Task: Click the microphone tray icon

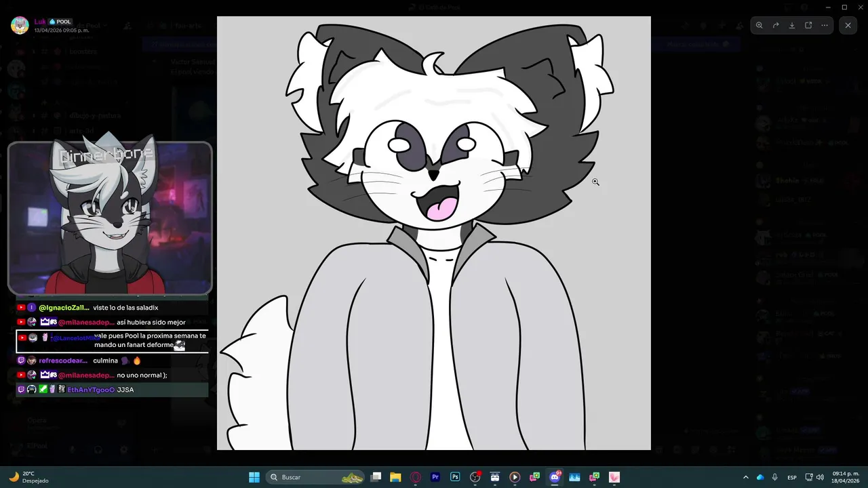Action: coord(774,477)
